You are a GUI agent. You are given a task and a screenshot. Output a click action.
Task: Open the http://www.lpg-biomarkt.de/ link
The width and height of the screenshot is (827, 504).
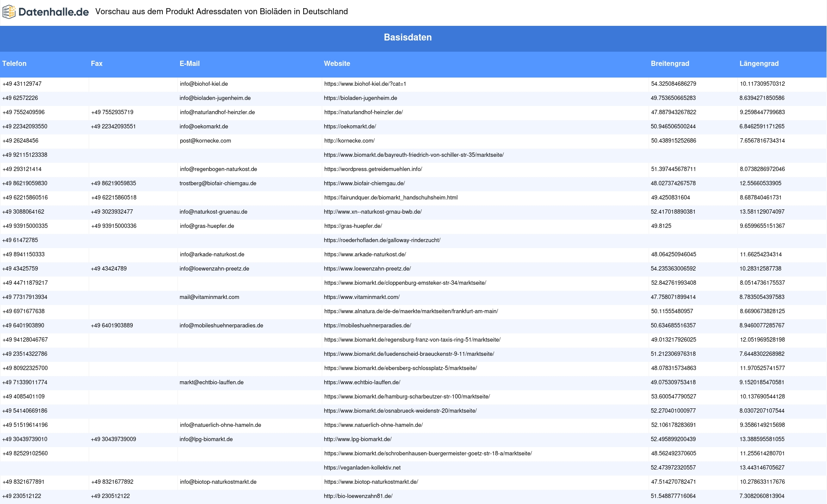pos(358,439)
